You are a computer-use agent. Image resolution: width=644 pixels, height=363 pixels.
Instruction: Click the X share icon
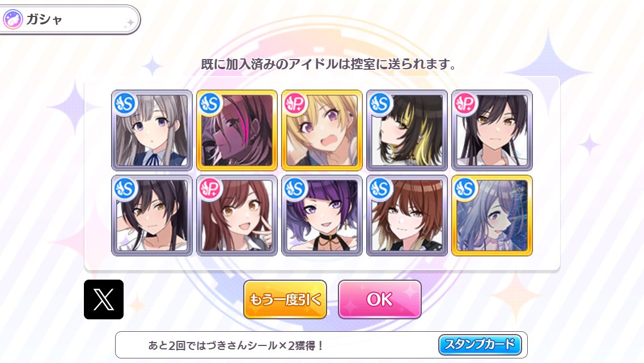click(x=104, y=299)
